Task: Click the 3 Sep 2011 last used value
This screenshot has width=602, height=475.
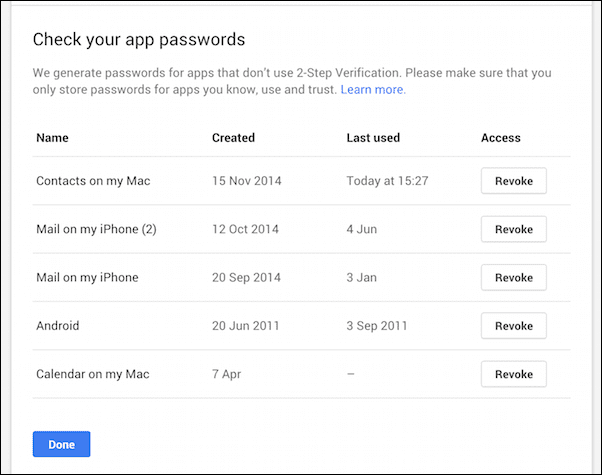Action: pos(377,326)
